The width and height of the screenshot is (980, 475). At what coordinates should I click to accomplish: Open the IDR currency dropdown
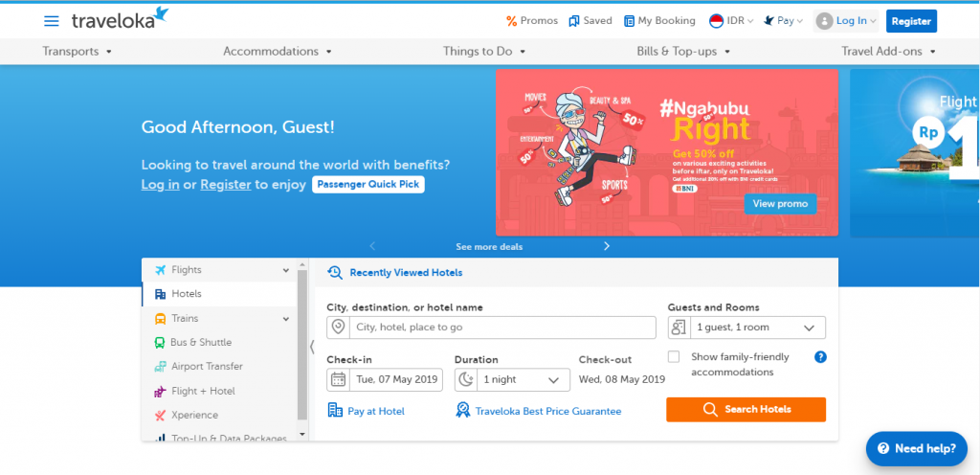click(732, 21)
